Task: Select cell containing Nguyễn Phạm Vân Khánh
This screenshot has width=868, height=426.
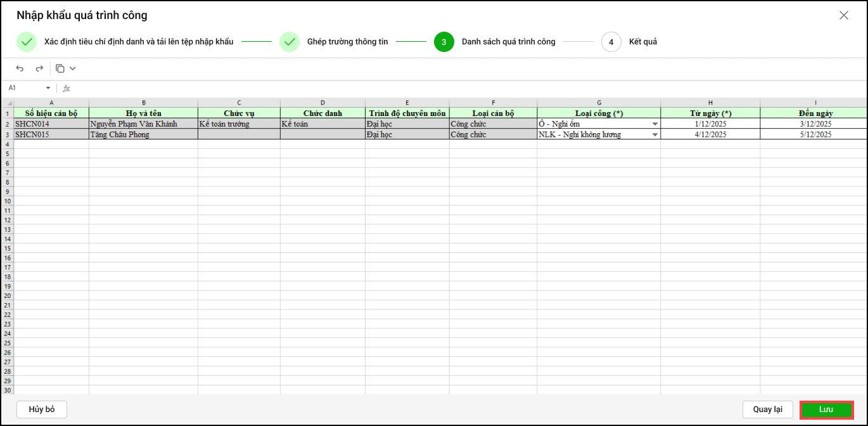Action: point(143,124)
